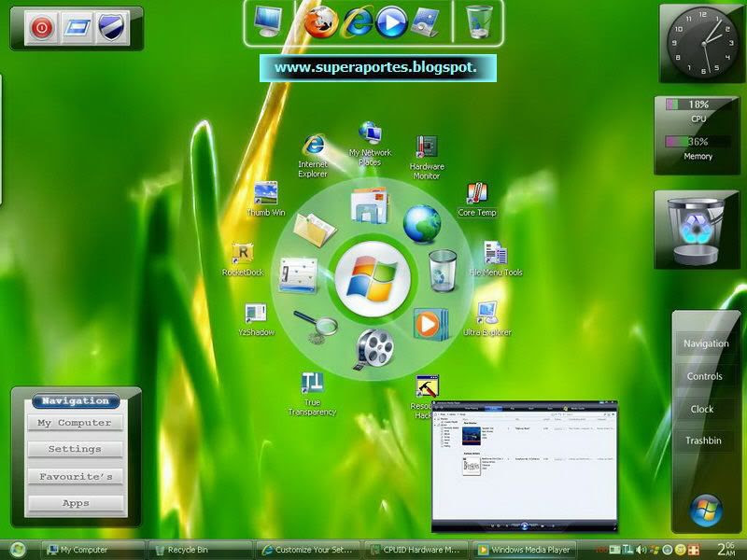Select Controls in right sidebar menu
This screenshot has width=747, height=560.
pyautogui.click(x=705, y=376)
